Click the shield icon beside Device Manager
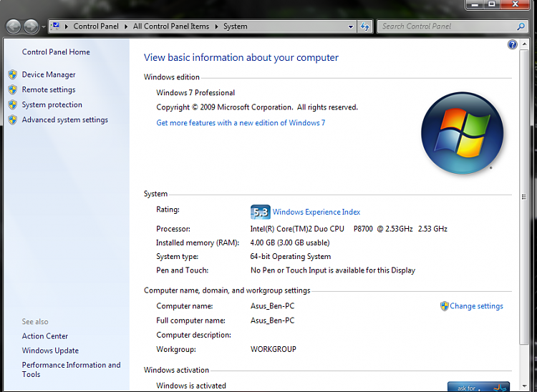 point(13,74)
